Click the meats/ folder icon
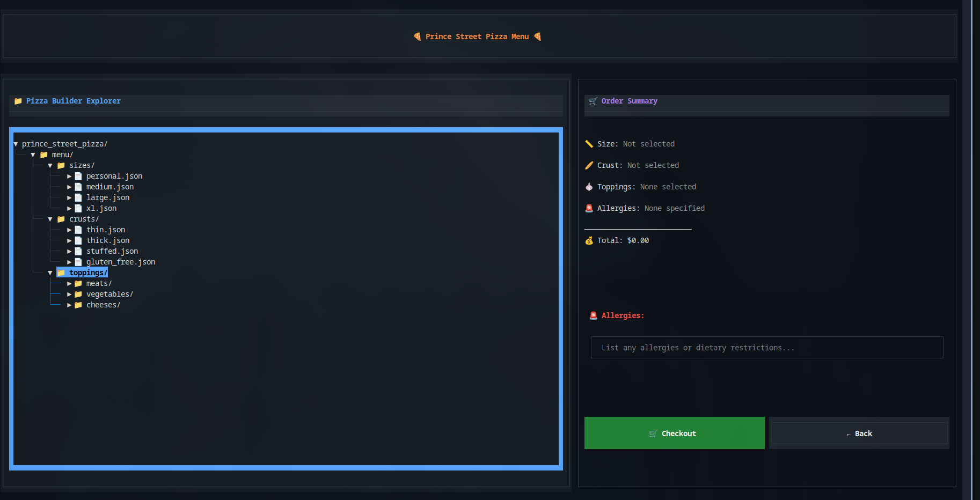Image resolution: width=980 pixels, height=500 pixels. point(78,284)
